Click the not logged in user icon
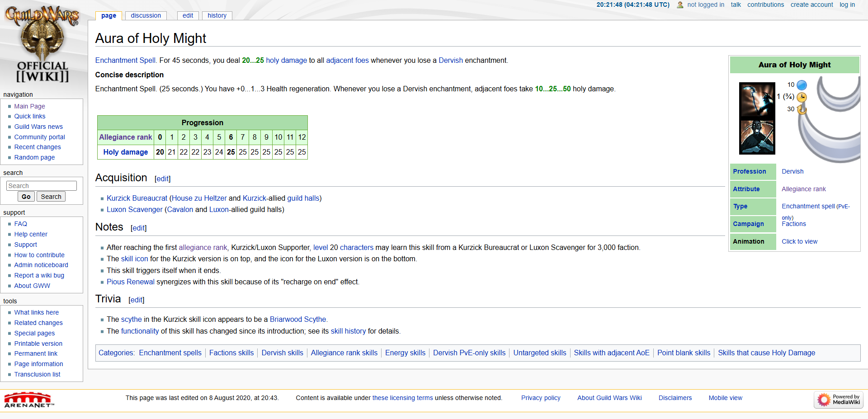The image size is (868, 419). (680, 5)
